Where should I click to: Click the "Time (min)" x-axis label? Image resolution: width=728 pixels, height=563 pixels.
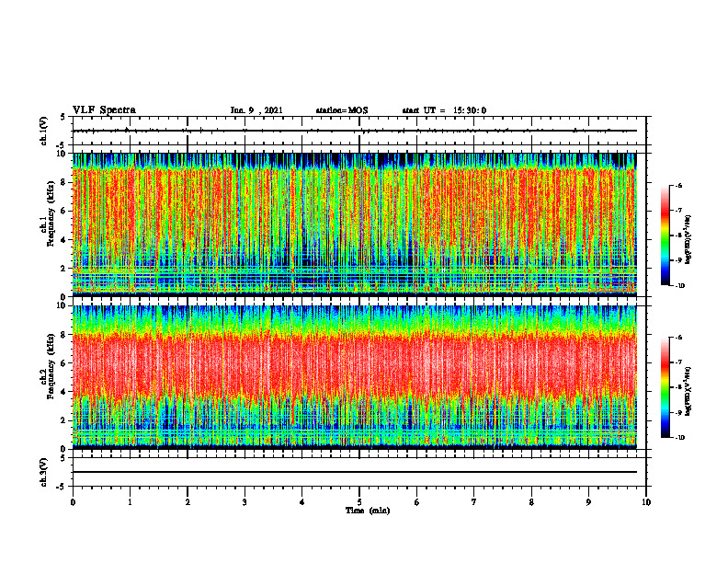pos(368,511)
